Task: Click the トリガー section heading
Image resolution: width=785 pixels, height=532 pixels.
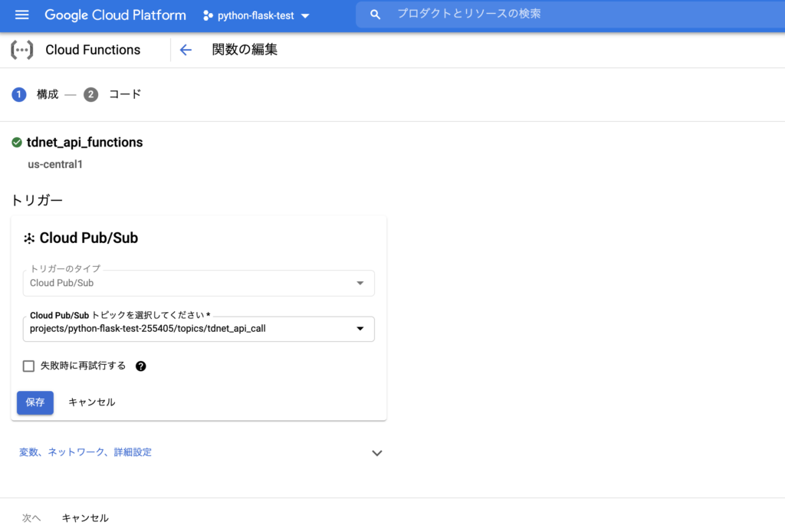Action: click(37, 200)
